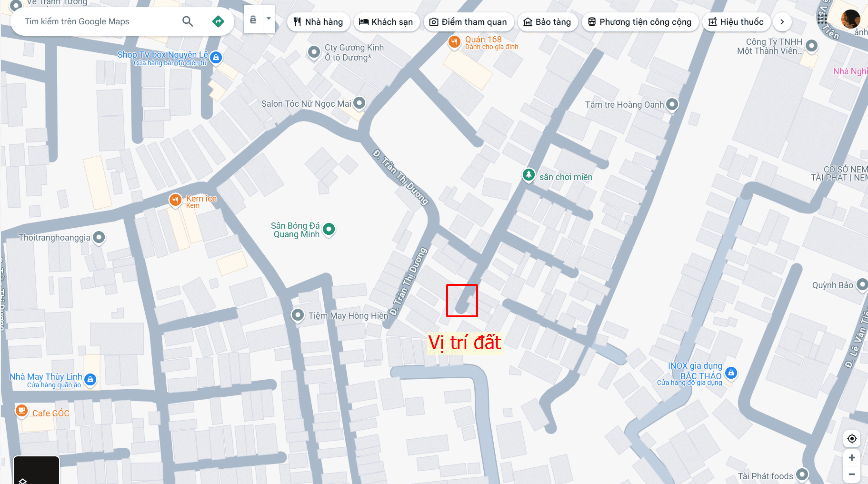Zoom out with the minus button
The width and height of the screenshot is (868, 484).
[852, 474]
